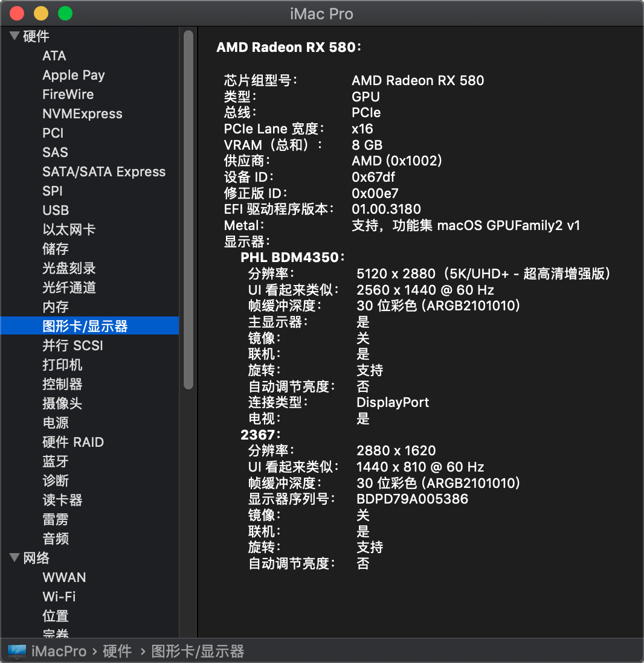This screenshot has height=663, width=644.
Task: Open 光纤通道 hardware entry
Action: pyautogui.click(x=68, y=287)
